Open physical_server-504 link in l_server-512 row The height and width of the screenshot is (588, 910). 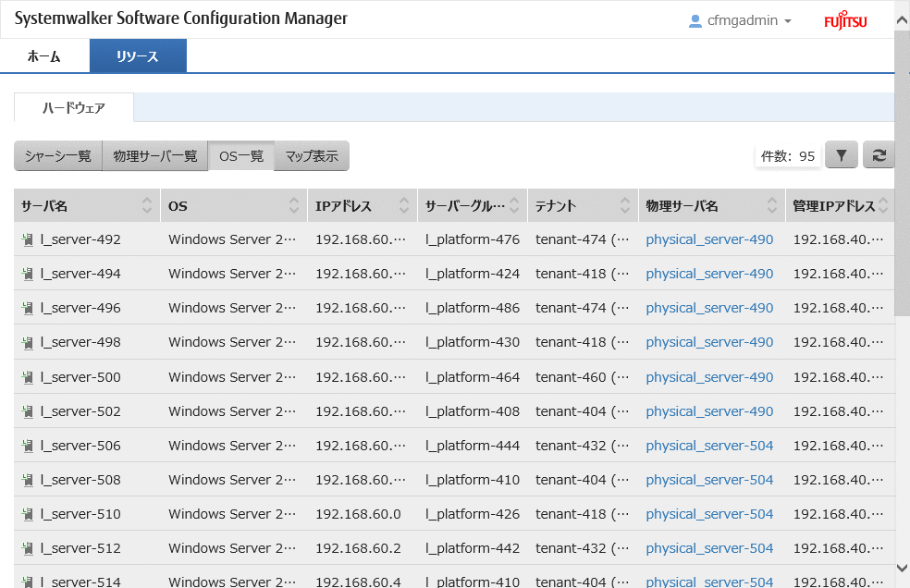coord(709,548)
